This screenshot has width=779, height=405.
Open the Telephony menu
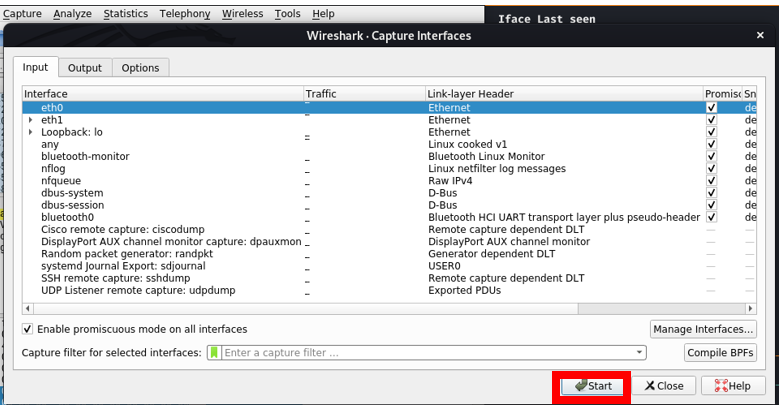pyautogui.click(x=185, y=14)
